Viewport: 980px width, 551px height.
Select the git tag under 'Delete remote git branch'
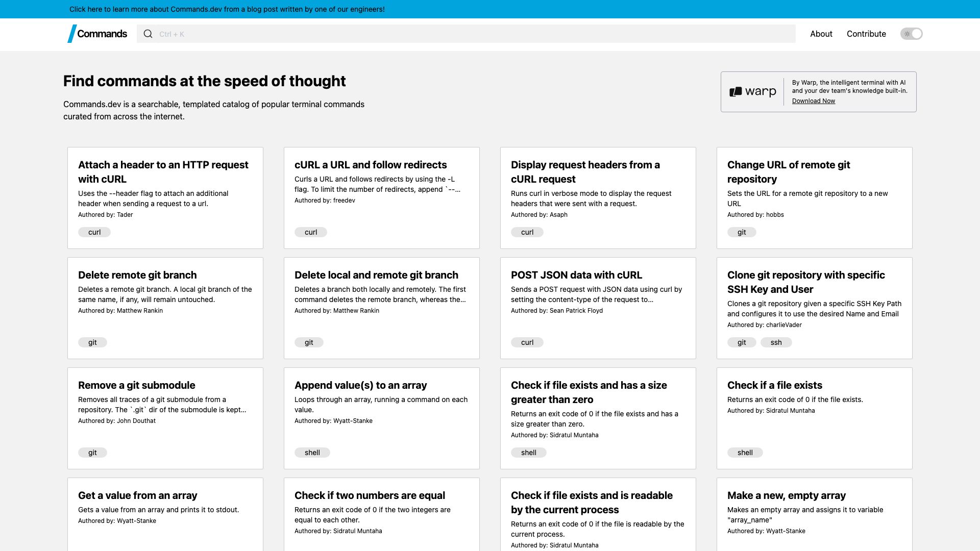point(92,342)
